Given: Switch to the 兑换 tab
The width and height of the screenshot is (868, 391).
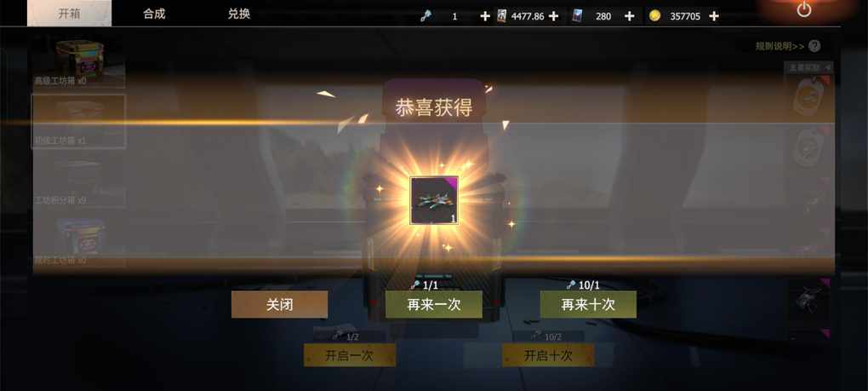Looking at the screenshot, I should tap(238, 14).
